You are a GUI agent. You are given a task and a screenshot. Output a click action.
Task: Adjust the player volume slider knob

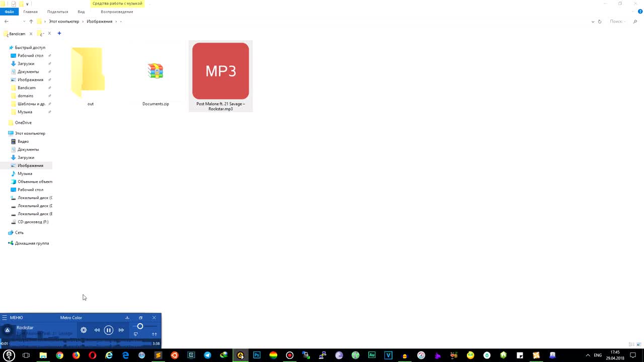[x=140, y=326]
